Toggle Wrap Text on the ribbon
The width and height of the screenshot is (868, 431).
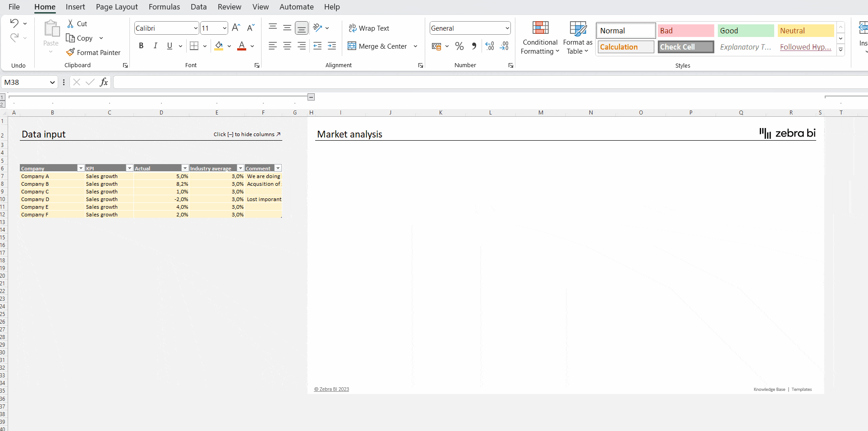coord(369,28)
